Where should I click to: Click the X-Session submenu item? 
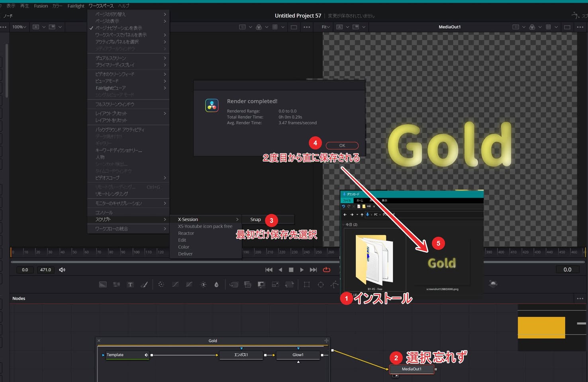pos(188,219)
